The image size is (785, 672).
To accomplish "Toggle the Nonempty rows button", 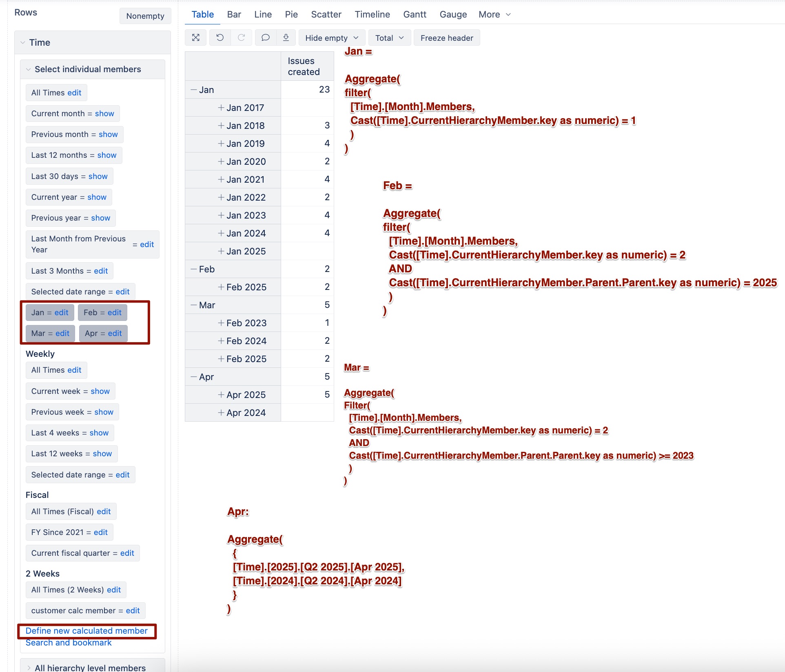I will (x=145, y=16).
